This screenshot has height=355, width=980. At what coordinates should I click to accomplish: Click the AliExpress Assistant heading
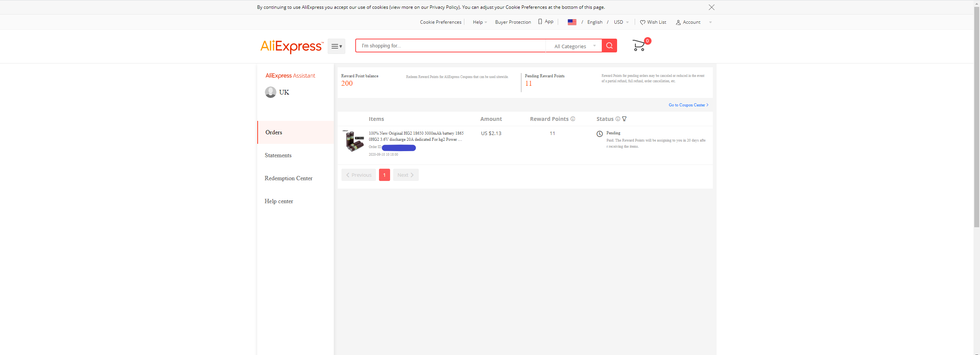click(x=290, y=76)
